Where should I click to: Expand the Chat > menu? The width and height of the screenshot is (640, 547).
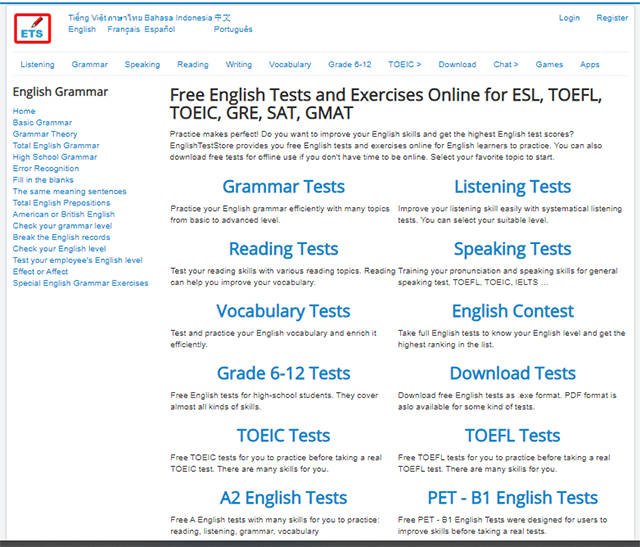506,64
